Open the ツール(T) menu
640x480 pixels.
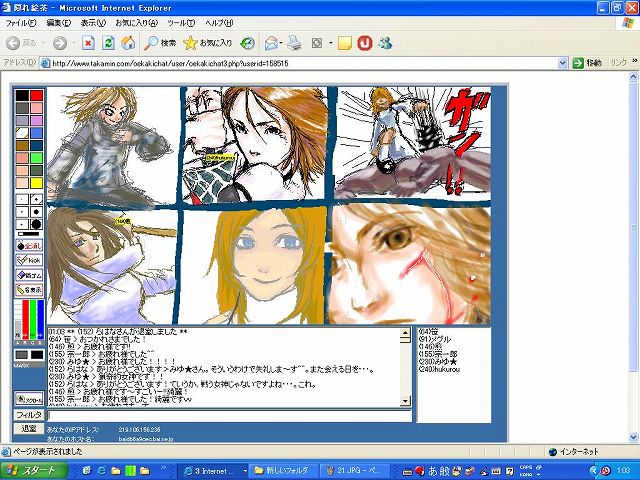tap(181, 23)
